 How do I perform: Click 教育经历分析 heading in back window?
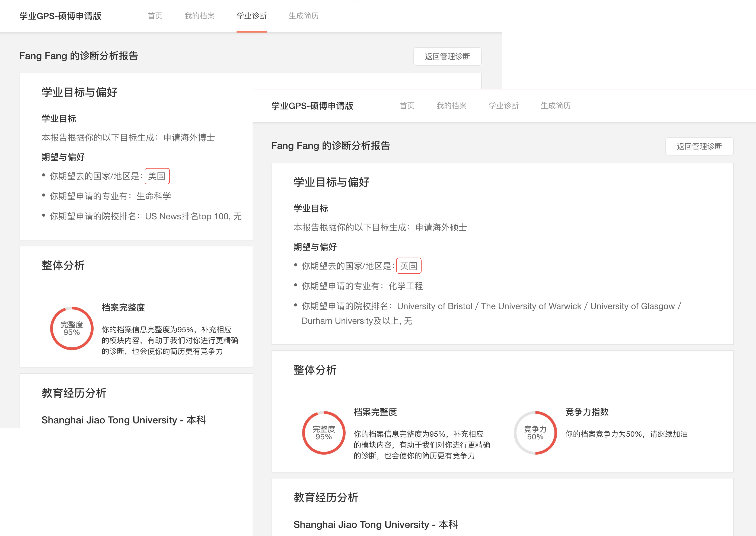coord(74,393)
